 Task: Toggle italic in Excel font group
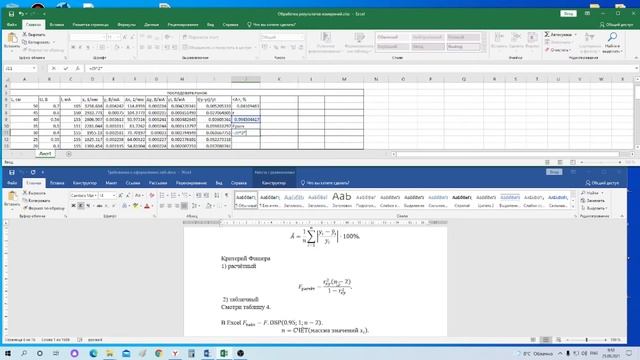coord(80,47)
